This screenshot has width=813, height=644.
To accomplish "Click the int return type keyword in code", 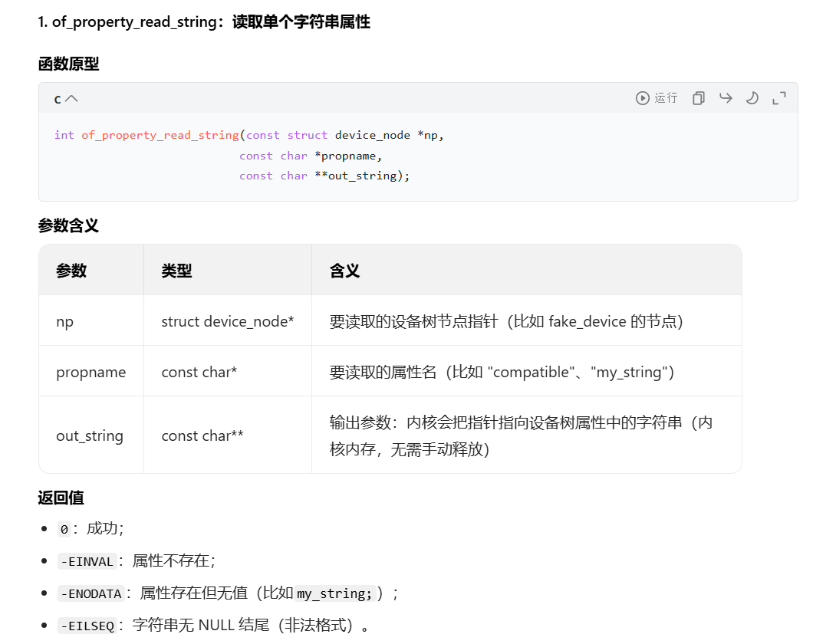I will pyautogui.click(x=64, y=135).
